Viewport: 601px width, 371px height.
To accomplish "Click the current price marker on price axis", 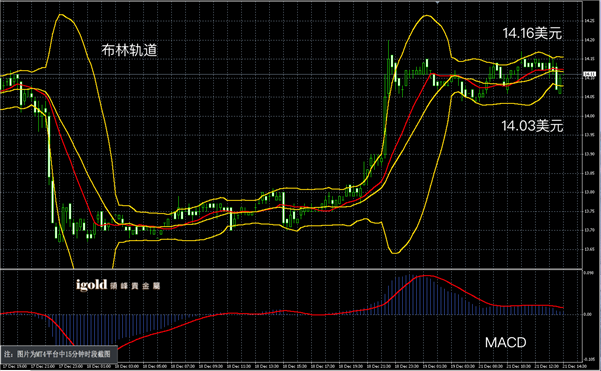I will pos(589,74).
